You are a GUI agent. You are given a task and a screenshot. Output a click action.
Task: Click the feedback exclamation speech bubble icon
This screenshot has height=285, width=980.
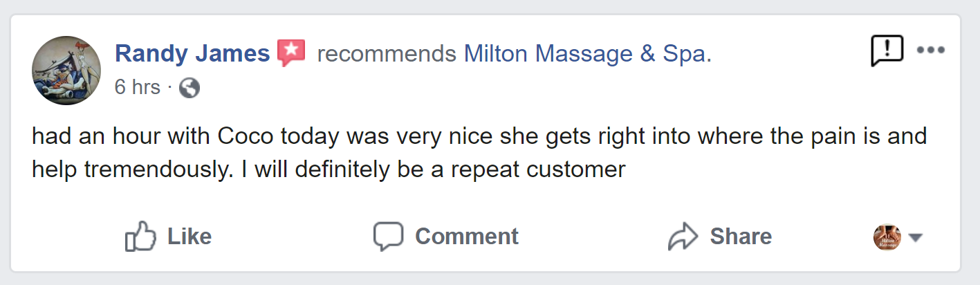pyautogui.click(x=887, y=51)
